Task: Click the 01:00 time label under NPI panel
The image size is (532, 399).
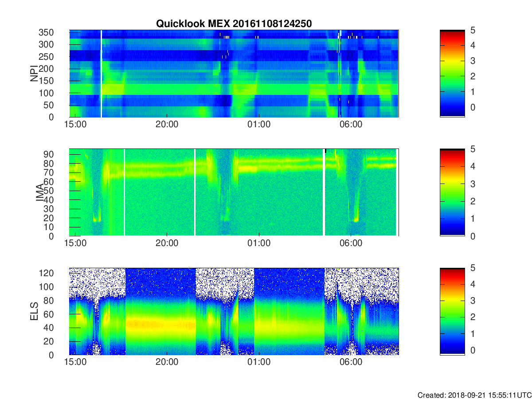Action: coord(259,125)
